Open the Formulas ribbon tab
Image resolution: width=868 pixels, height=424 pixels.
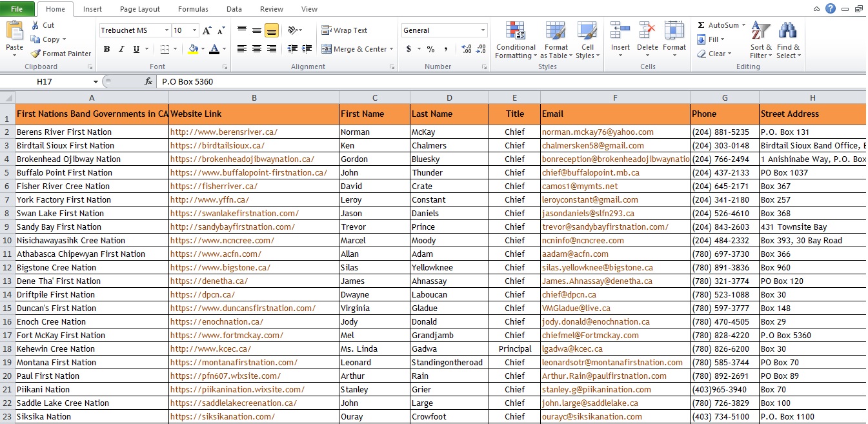coord(193,9)
